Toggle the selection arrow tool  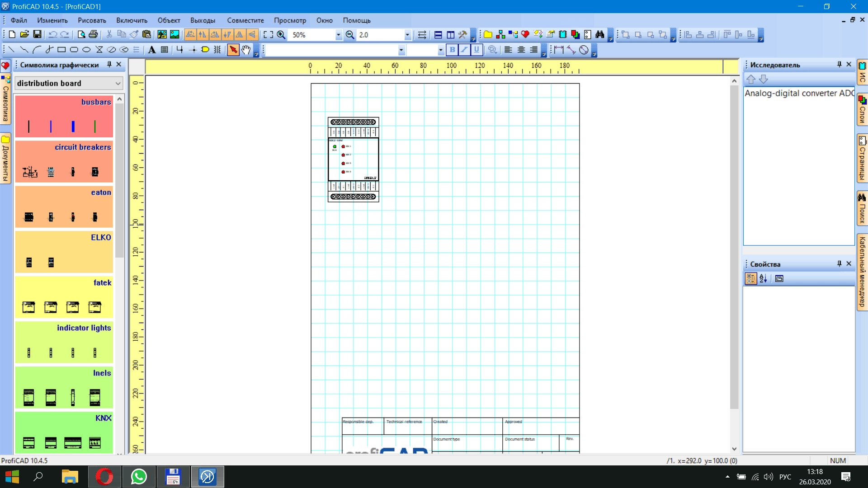(x=233, y=50)
